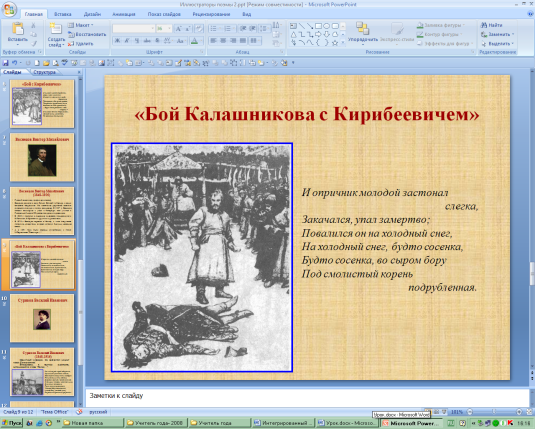Click the Clear formatting icon
535x429 pixels.
pos(199,29)
